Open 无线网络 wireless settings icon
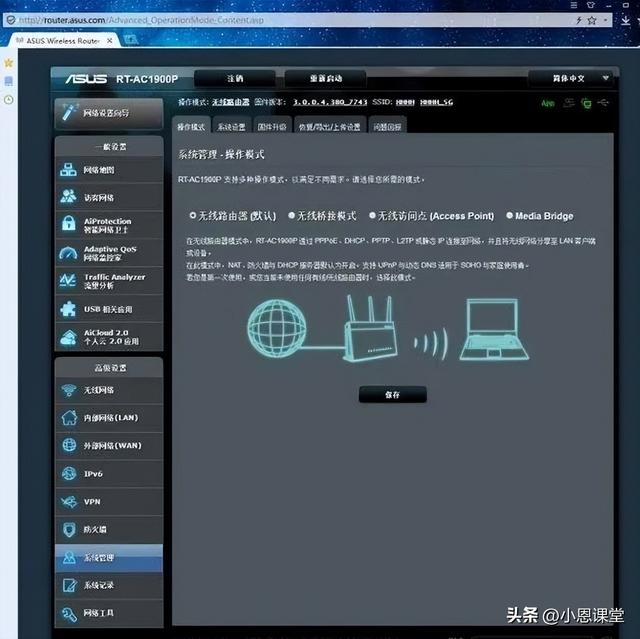 (69, 390)
